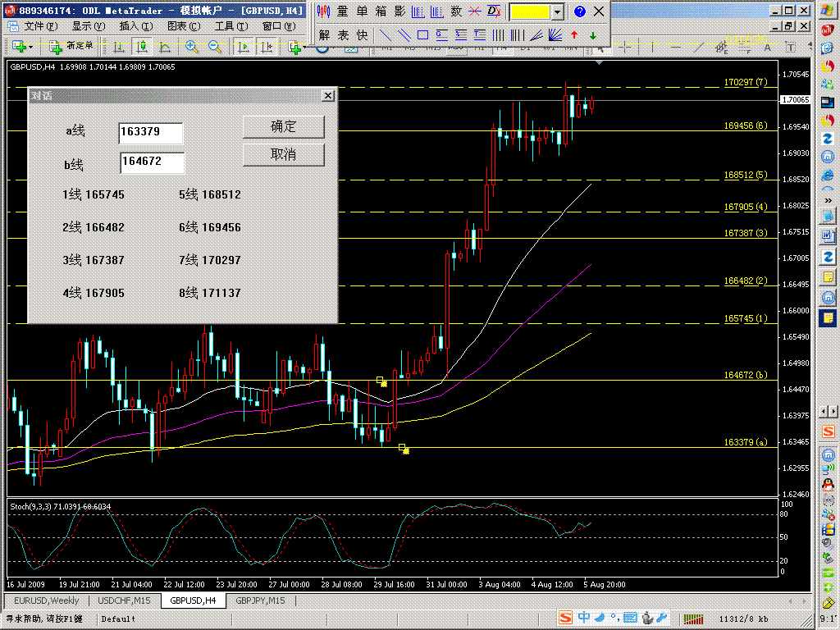Switch to USDCHF,M15 chart tab
The image size is (840, 630).
point(124,600)
